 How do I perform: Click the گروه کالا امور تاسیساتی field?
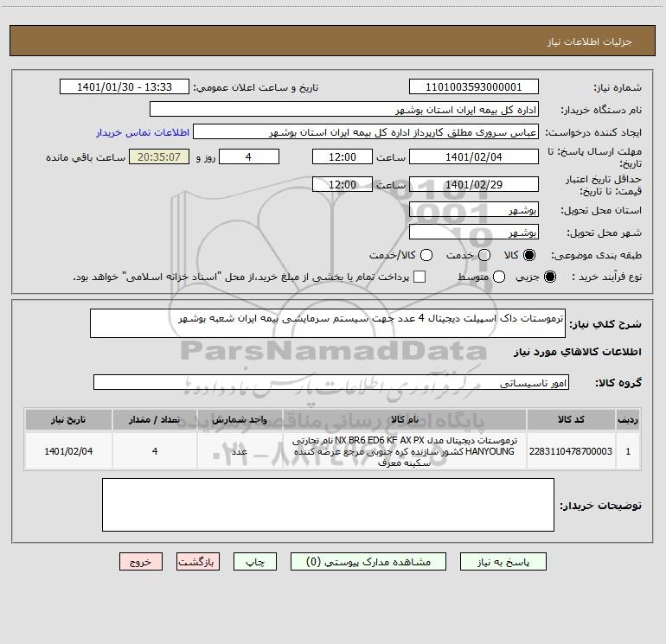tap(331, 382)
